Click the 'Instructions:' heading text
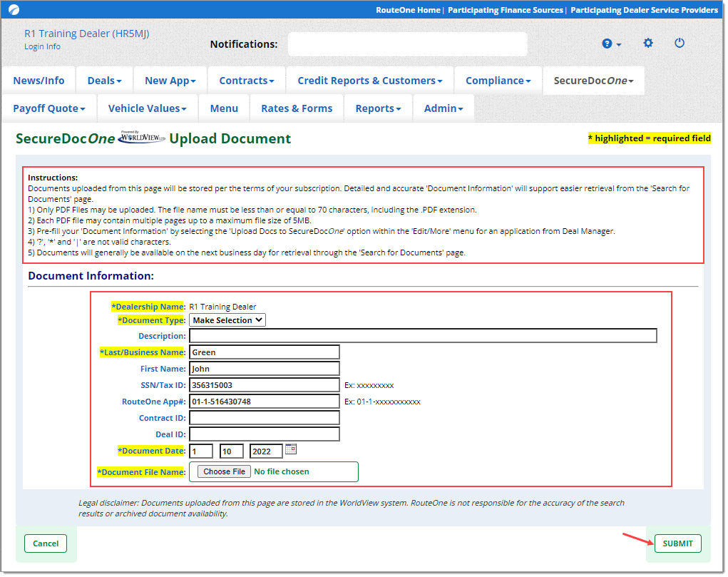 53,178
